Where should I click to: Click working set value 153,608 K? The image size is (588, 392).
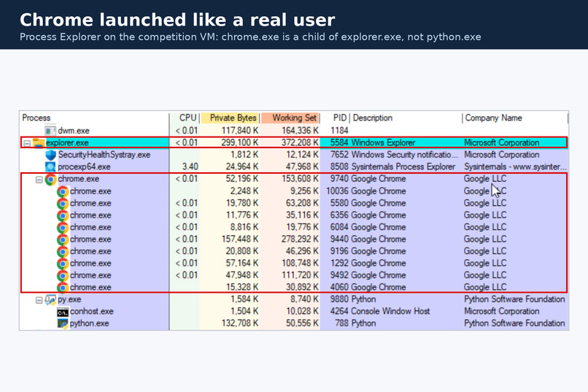(x=300, y=179)
